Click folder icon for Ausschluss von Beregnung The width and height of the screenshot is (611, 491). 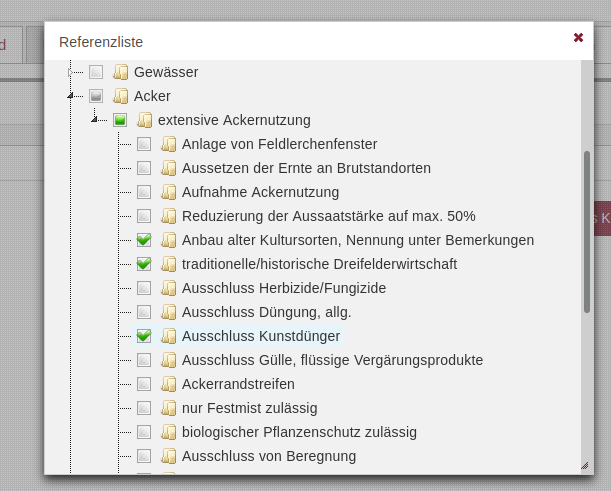point(169,456)
